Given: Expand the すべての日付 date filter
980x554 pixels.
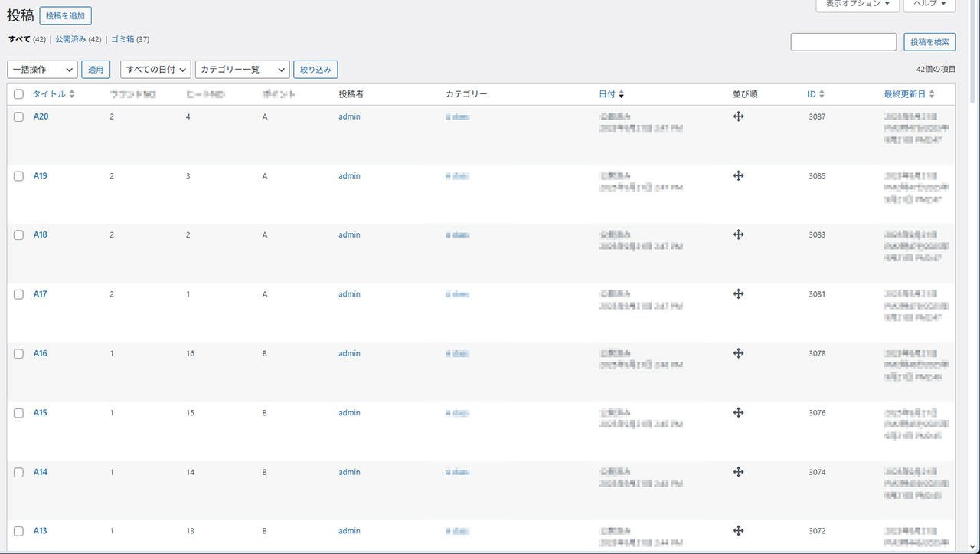Looking at the screenshot, I should pyautogui.click(x=155, y=70).
